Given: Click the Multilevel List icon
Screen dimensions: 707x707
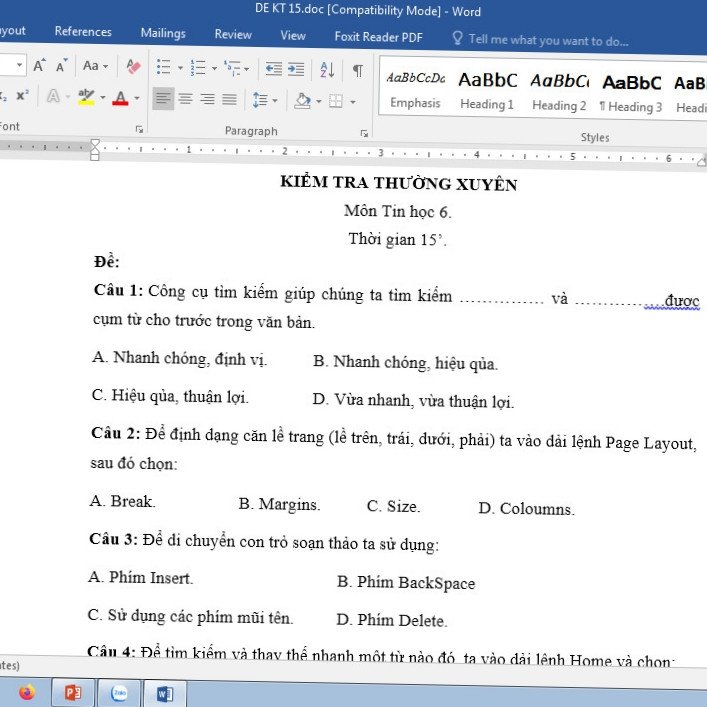Looking at the screenshot, I should [233, 69].
